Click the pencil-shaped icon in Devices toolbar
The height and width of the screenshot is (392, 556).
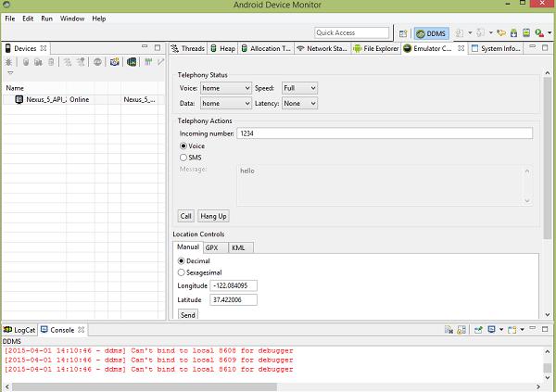[x=160, y=62]
